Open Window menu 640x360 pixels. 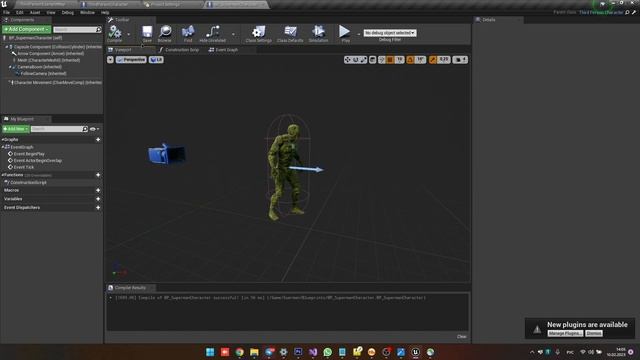(87, 13)
